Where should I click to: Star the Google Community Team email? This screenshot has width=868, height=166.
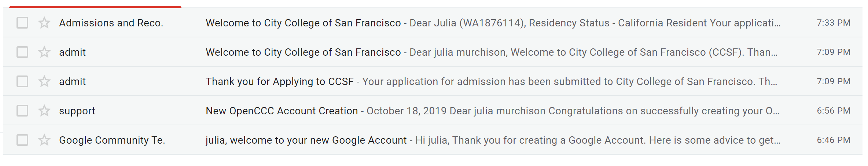click(44, 140)
